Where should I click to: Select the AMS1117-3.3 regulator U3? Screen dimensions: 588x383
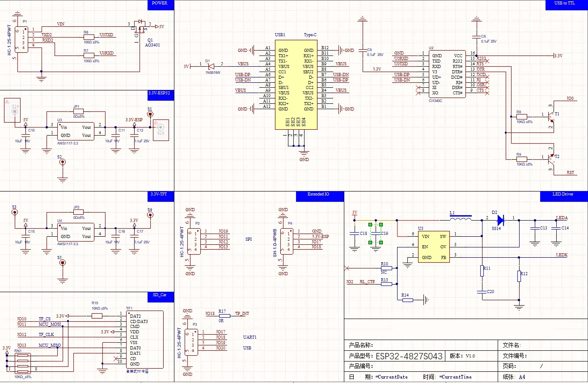coord(75,131)
